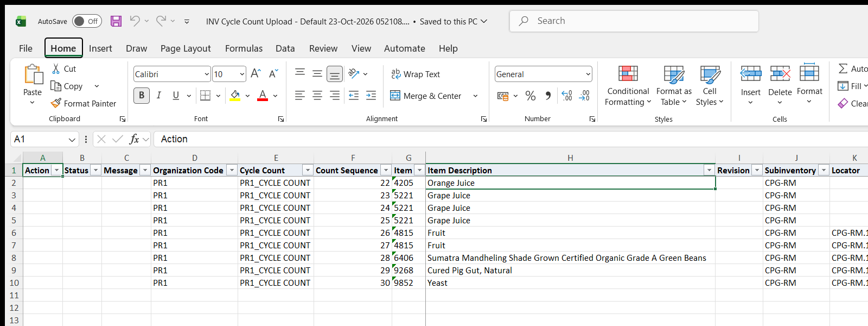Image resolution: width=868 pixels, height=326 pixels.
Task: Click Format as Table button
Action: tap(674, 86)
